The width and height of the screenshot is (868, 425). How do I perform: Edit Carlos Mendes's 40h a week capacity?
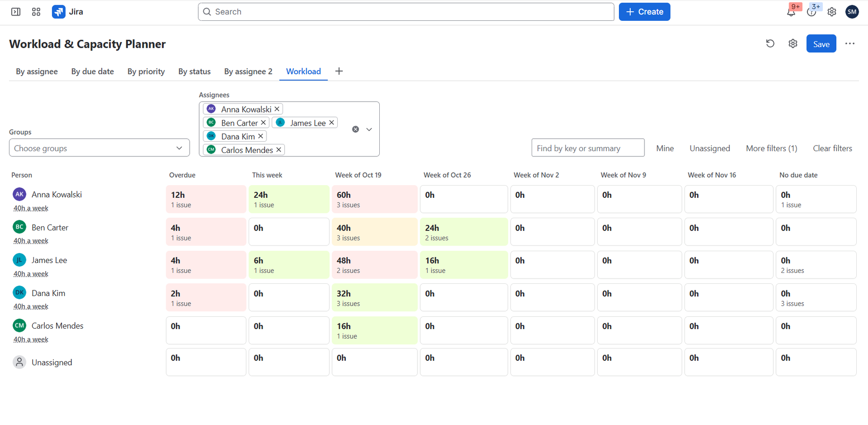31,340
